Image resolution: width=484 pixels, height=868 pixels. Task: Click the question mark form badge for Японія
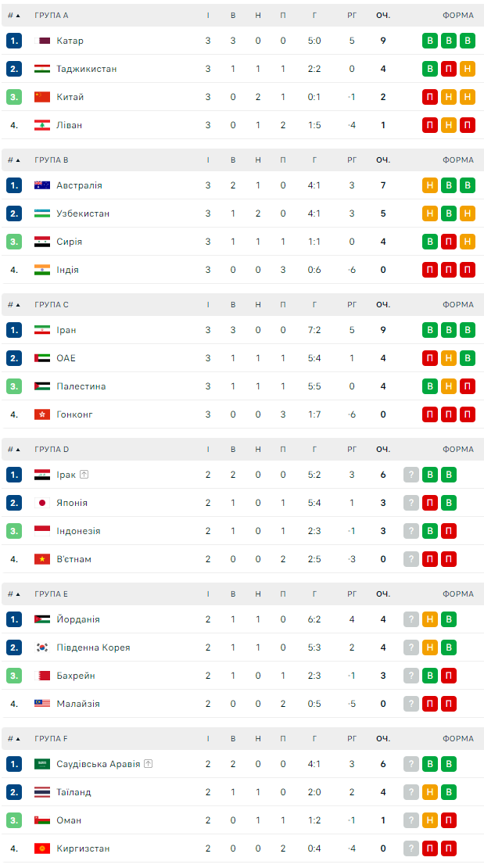coord(411,503)
